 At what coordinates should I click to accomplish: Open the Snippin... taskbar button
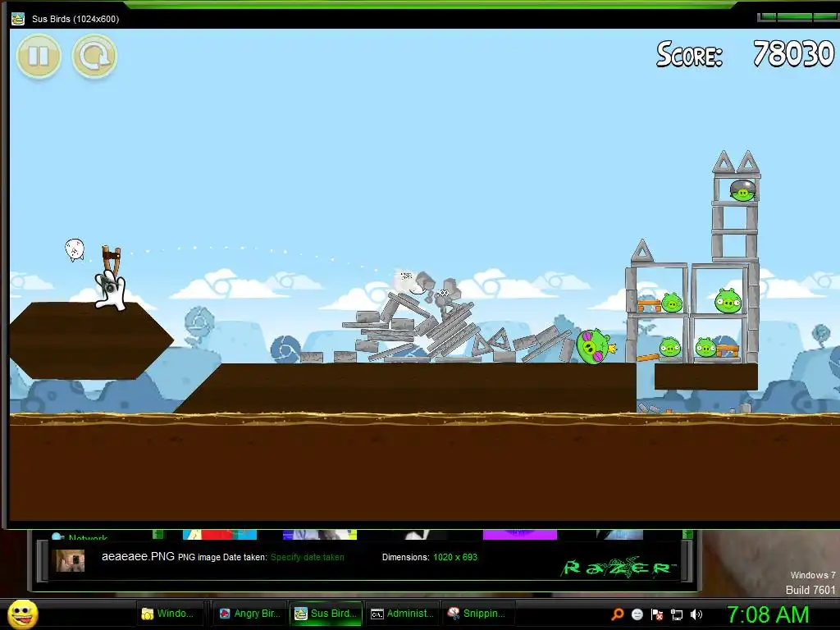coord(478,614)
